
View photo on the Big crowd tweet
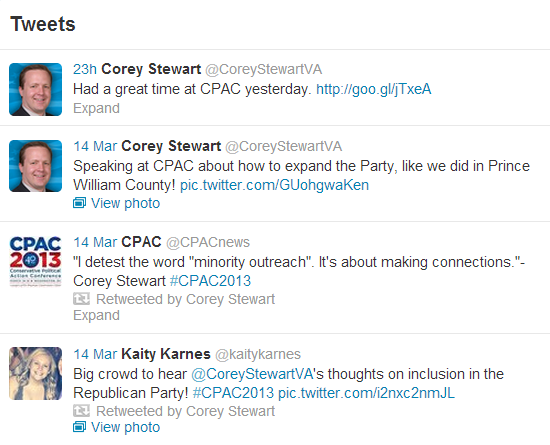point(125,427)
